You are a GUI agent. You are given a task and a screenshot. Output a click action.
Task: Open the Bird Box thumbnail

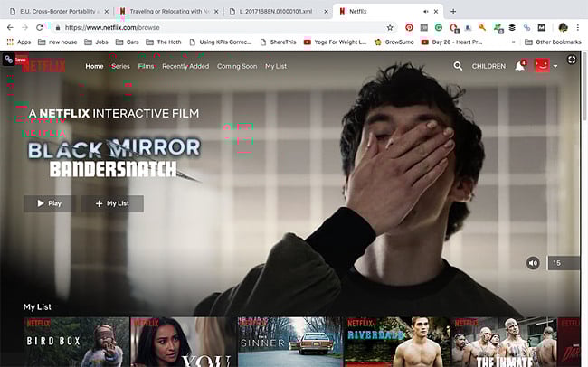click(x=77, y=342)
